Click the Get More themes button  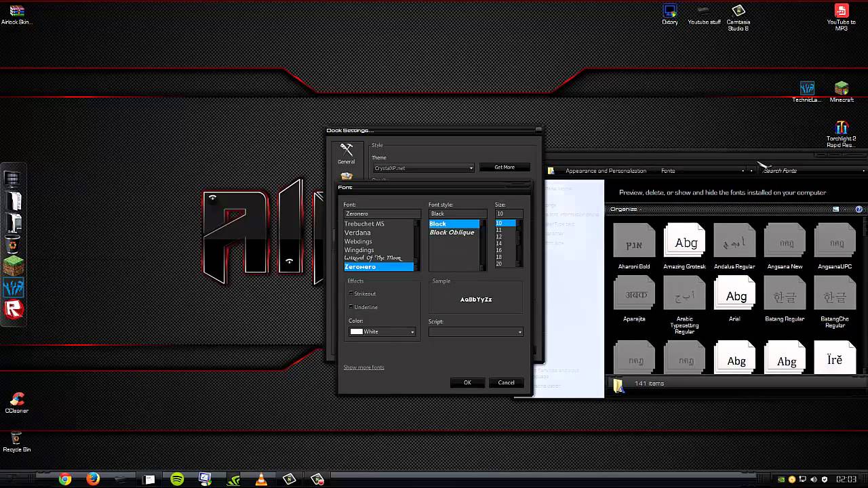(x=505, y=167)
